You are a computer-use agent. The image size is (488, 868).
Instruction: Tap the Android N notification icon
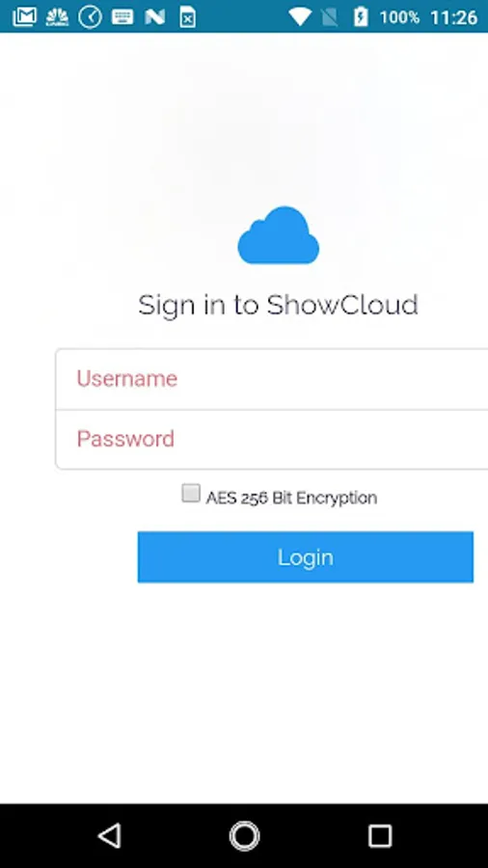155,16
